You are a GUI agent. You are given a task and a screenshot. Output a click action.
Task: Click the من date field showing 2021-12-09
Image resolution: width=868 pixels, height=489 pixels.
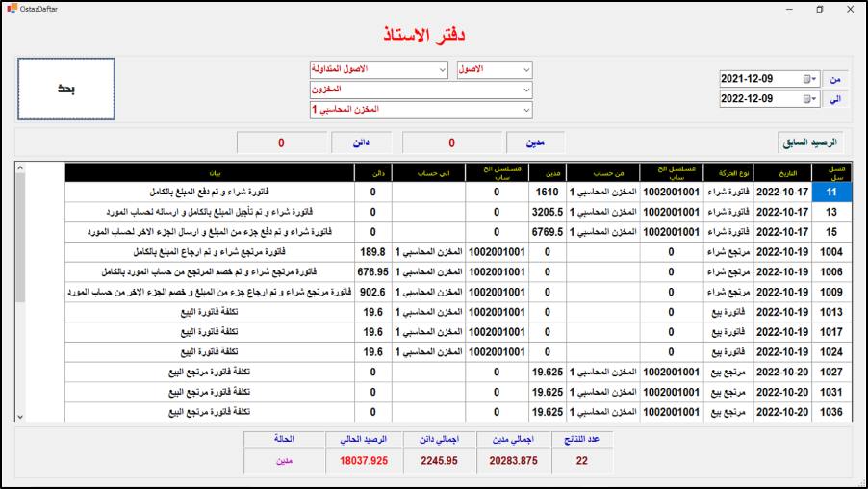[x=760, y=79]
